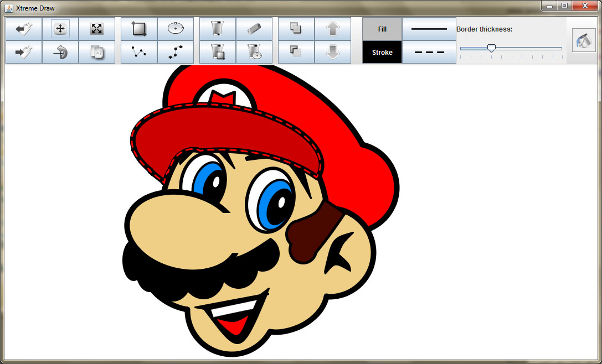
Task: Select the ellipse drawing tool
Action: tap(176, 29)
